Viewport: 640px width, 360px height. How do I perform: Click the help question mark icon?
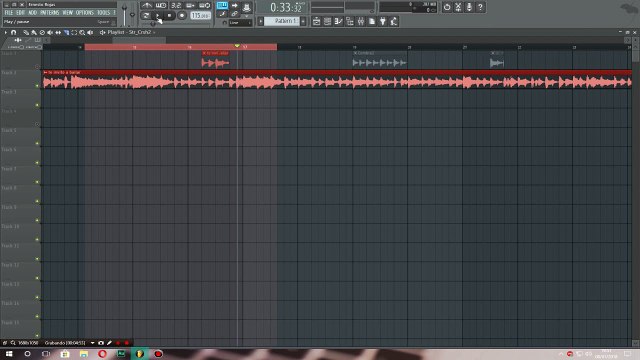[x=480, y=7]
